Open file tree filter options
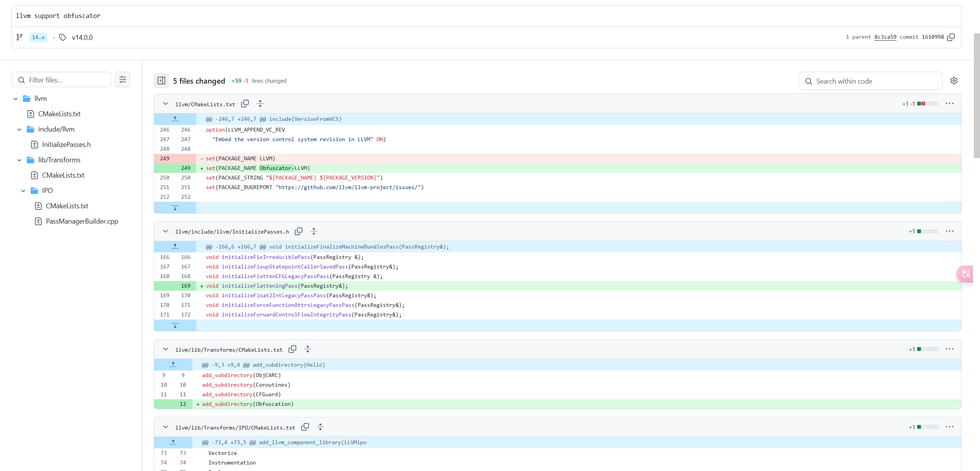This screenshot has width=980, height=471. coord(123,79)
